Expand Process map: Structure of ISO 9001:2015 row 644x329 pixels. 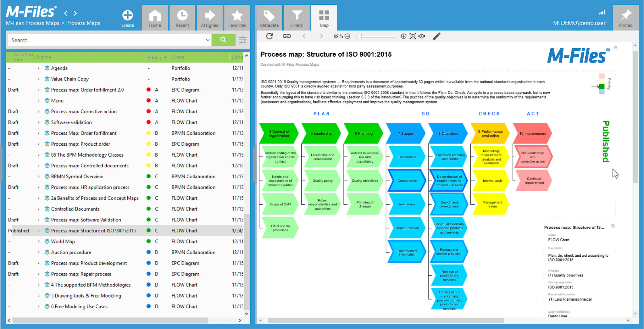pyautogui.click(x=38, y=231)
